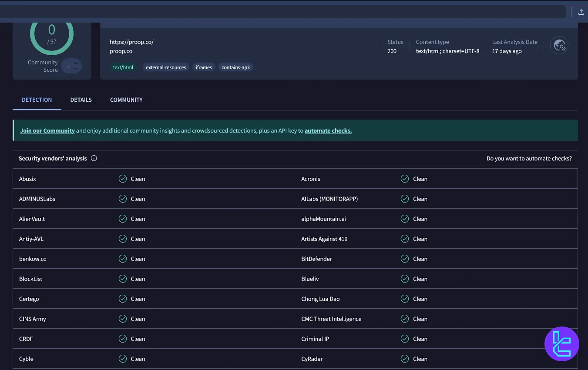
Task: Switch to the DETAILS tab
Action: click(x=81, y=100)
